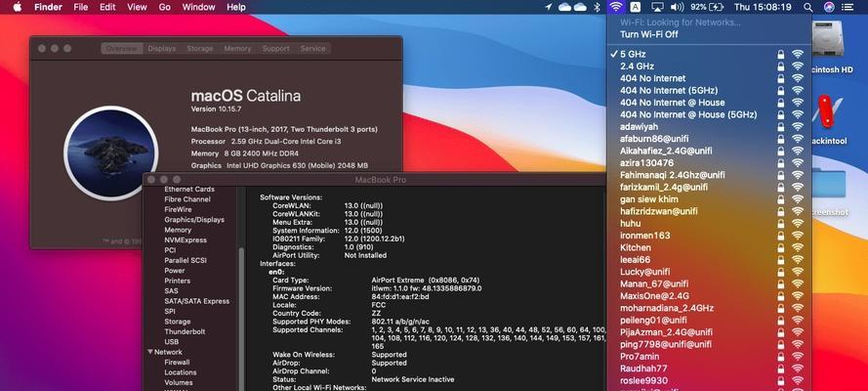
Task: Switch to the Storage tab
Action: pos(200,49)
